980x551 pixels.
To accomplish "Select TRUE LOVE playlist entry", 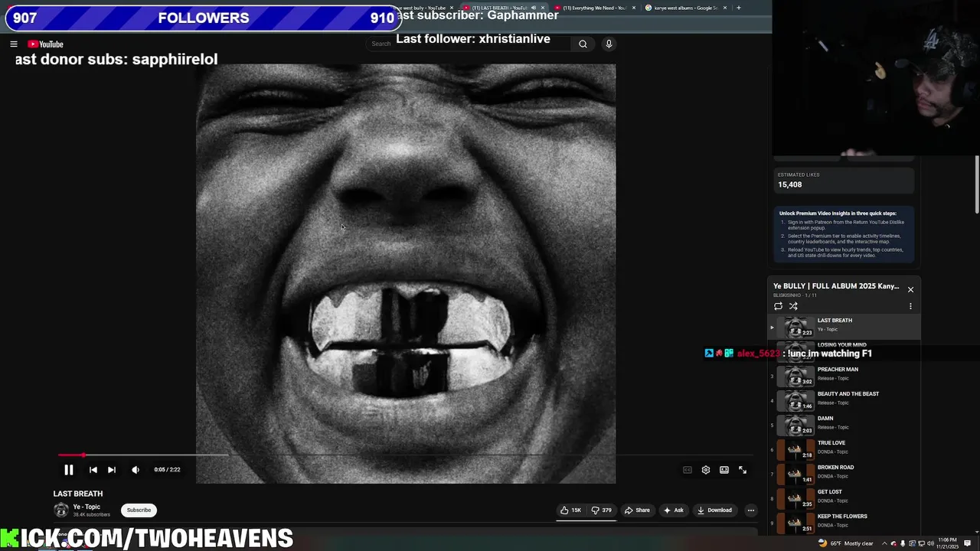I will click(844, 449).
